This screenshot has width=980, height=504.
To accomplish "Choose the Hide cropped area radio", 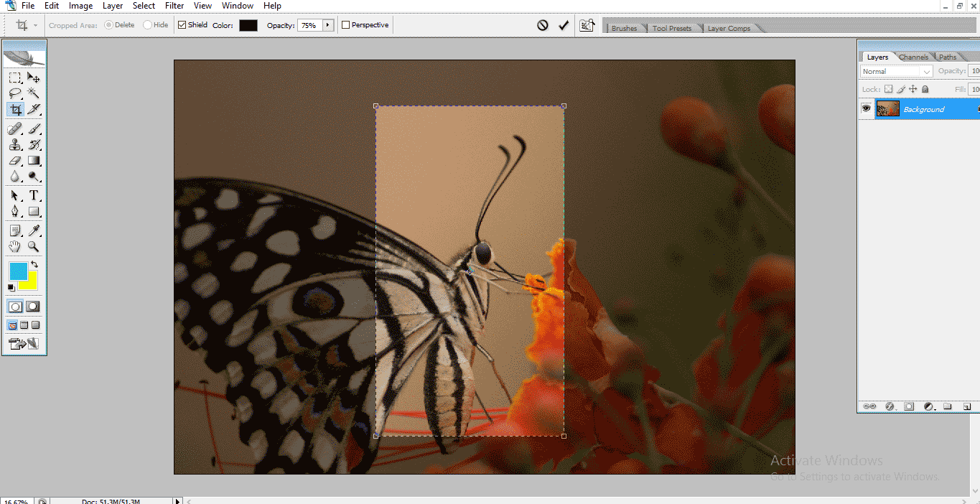I will [x=147, y=25].
